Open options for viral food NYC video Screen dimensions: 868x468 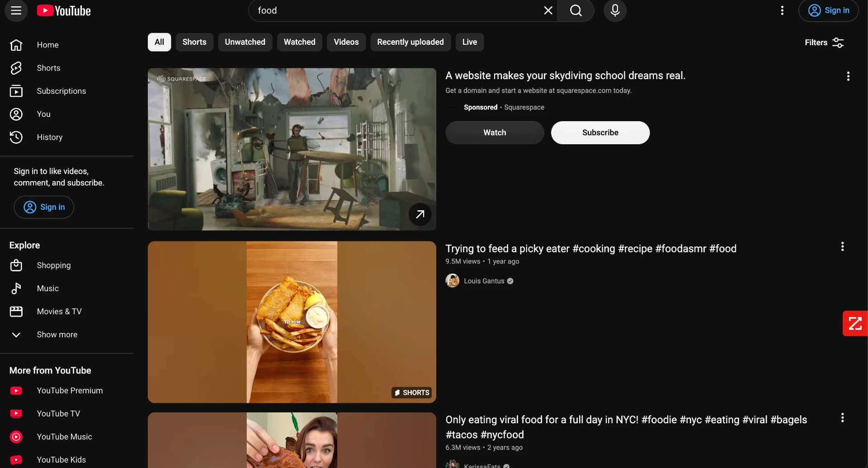[x=842, y=417]
